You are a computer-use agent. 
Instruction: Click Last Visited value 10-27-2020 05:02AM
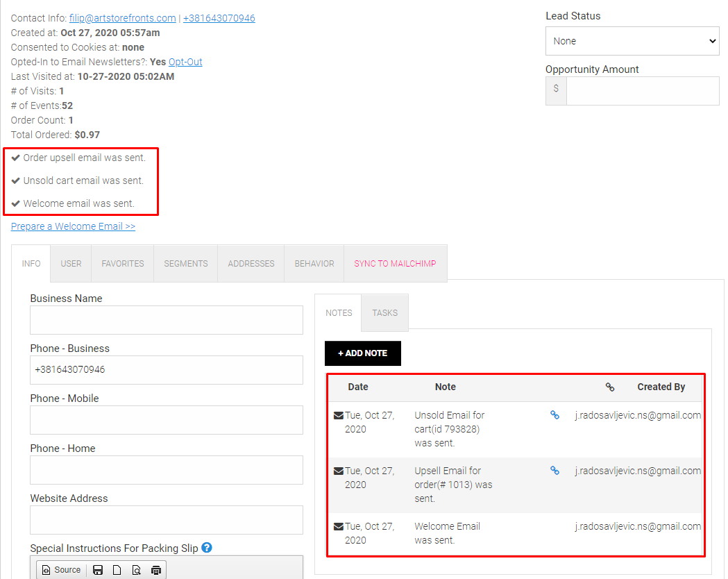[x=126, y=76]
